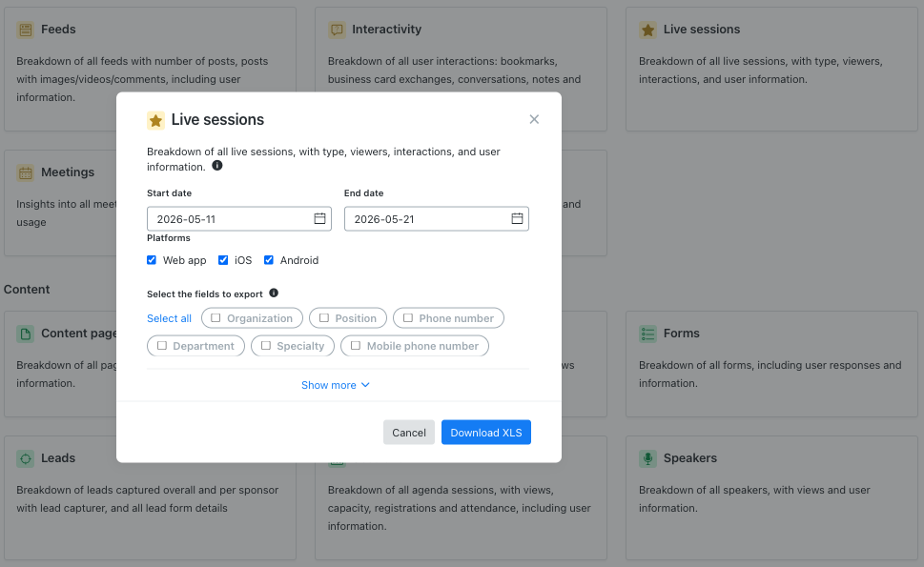Click the Start date input field
Image resolution: width=924 pixels, height=567 pixels.
tap(239, 219)
